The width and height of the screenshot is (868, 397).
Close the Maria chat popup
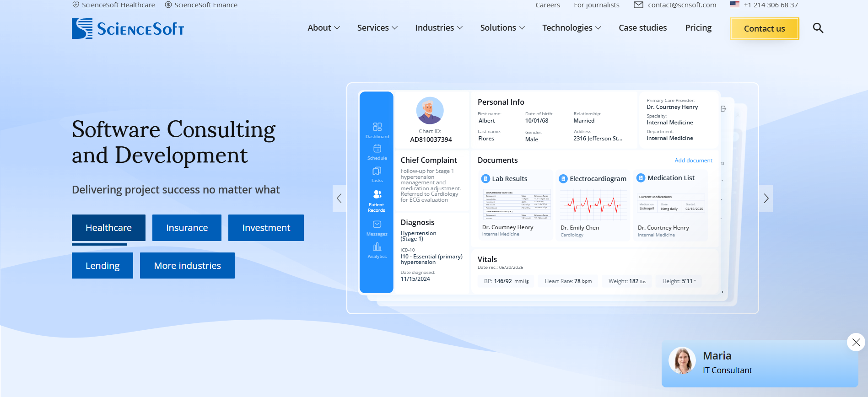click(856, 342)
